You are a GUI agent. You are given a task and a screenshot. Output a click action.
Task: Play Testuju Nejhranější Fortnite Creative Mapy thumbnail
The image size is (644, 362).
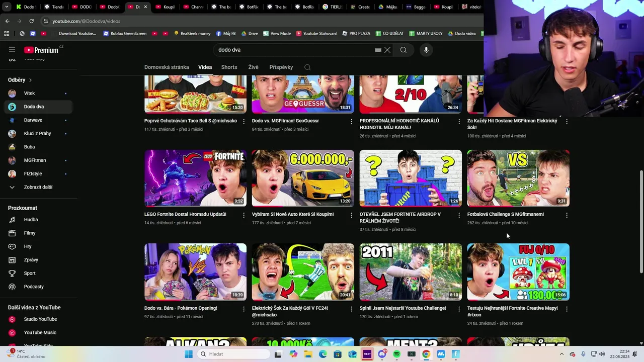[518, 272]
